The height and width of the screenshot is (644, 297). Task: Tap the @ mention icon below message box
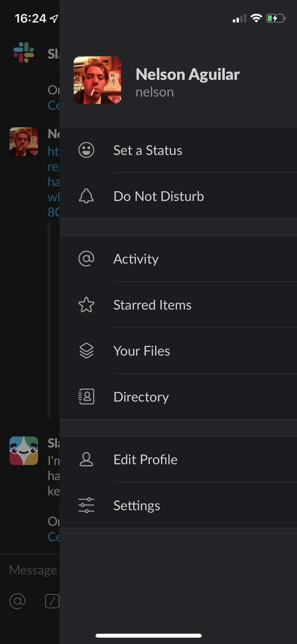click(17, 601)
